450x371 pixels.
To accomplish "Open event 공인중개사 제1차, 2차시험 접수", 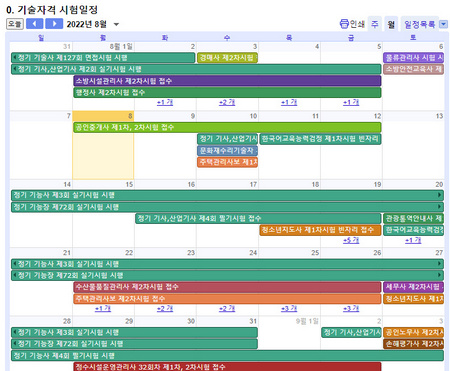I will [x=227, y=127].
